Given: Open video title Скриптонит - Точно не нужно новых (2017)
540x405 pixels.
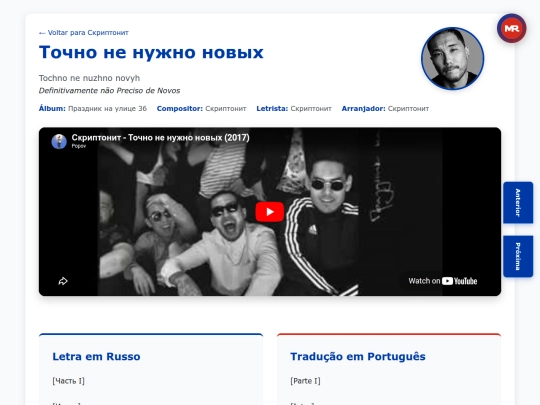Looking at the screenshot, I should 160,138.
